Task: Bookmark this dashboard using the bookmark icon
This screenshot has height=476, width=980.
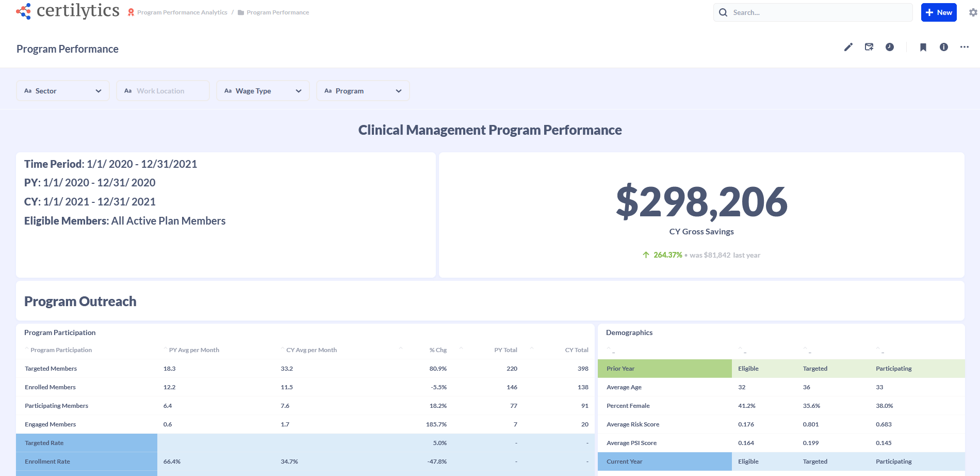Action: tap(923, 47)
